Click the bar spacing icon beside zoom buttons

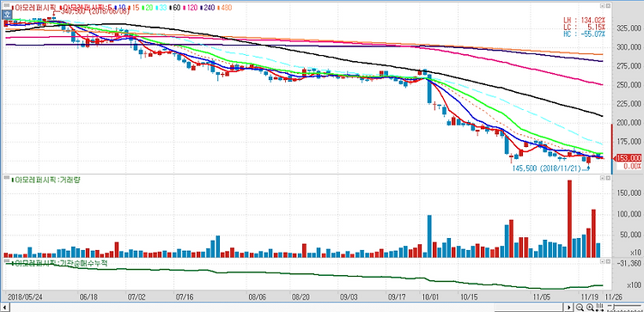click(600, 307)
